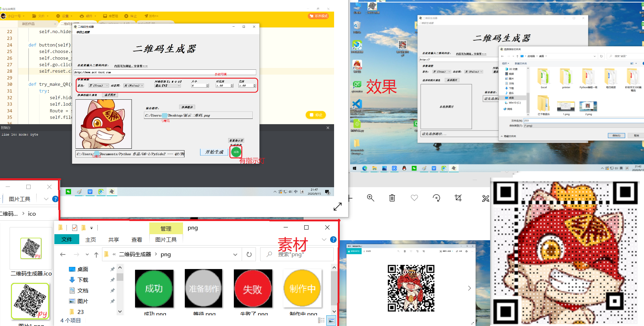
Task: Open the error-correction level dropdown in the red box
Action: coord(168,85)
